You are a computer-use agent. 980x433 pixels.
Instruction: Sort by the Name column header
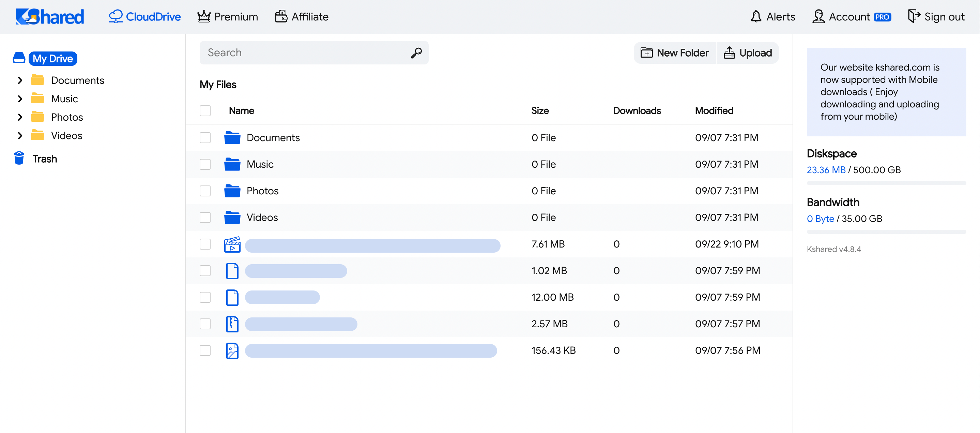point(241,111)
